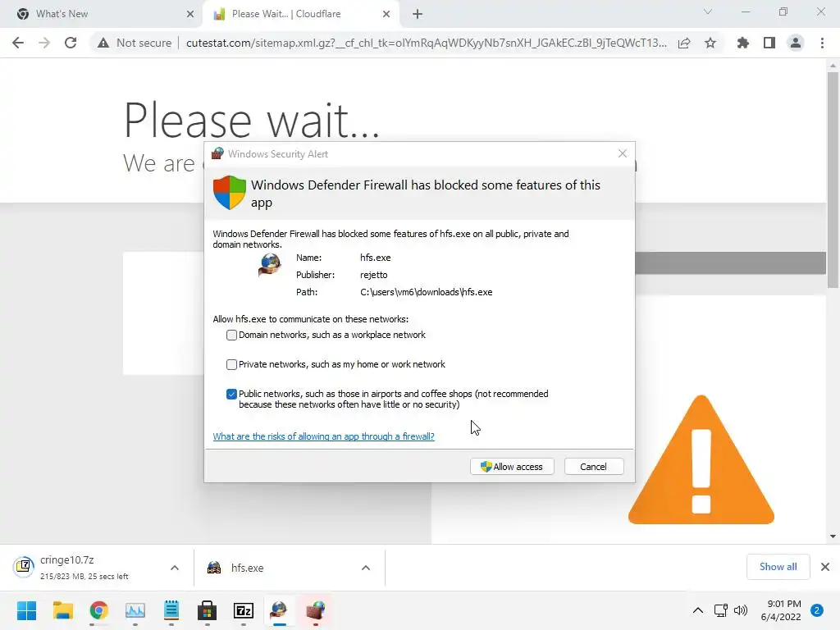Click the page vertical scrollbar

(833, 180)
